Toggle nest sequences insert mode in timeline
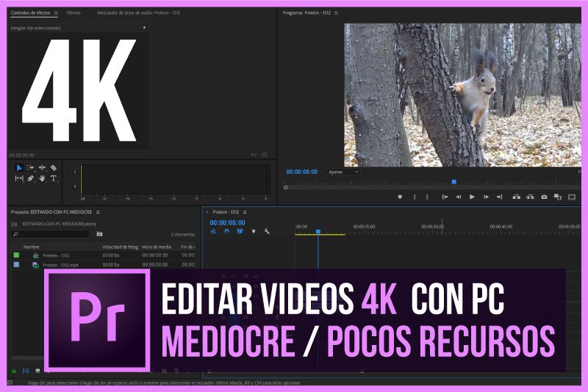 pos(213,231)
